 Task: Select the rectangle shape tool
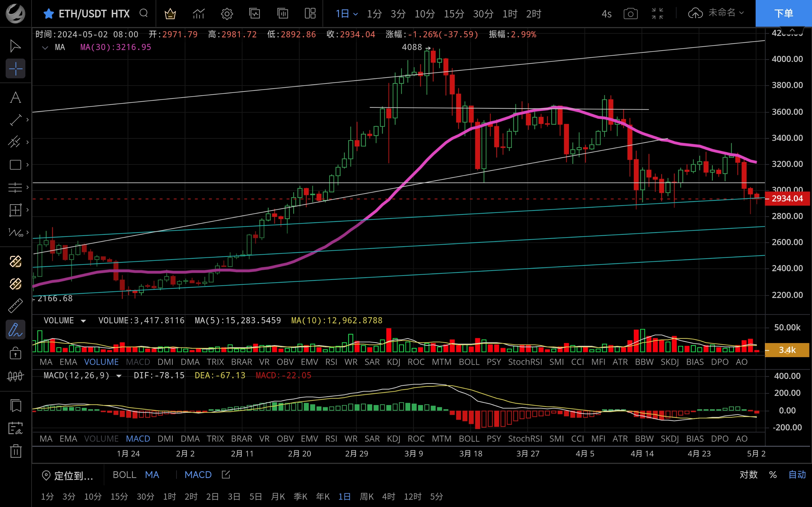[x=16, y=165]
